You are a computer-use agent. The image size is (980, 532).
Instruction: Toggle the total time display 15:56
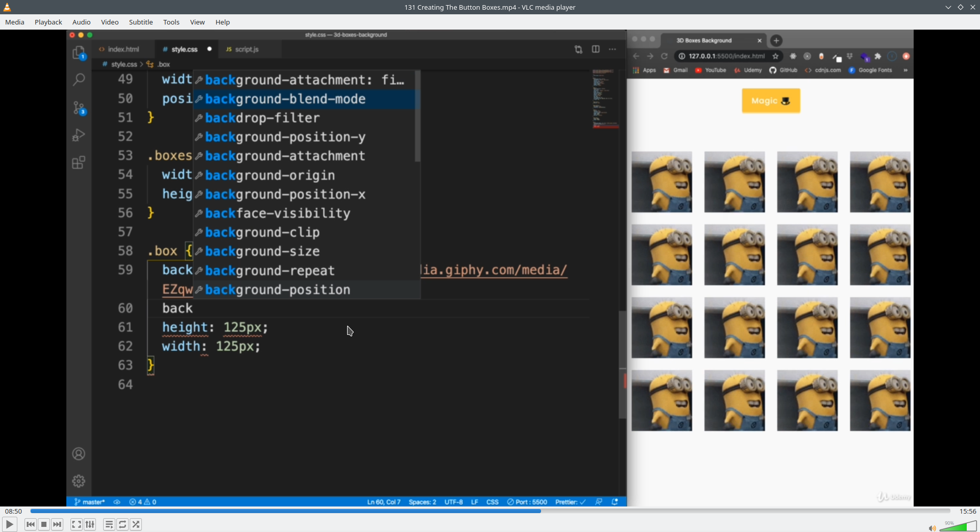tap(968, 511)
